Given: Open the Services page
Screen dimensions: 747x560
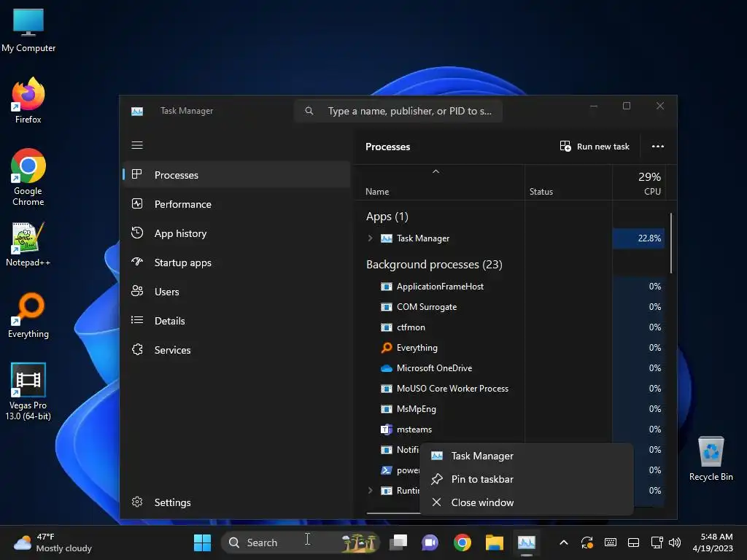Looking at the screenshot, I should (x=237, y=350).
